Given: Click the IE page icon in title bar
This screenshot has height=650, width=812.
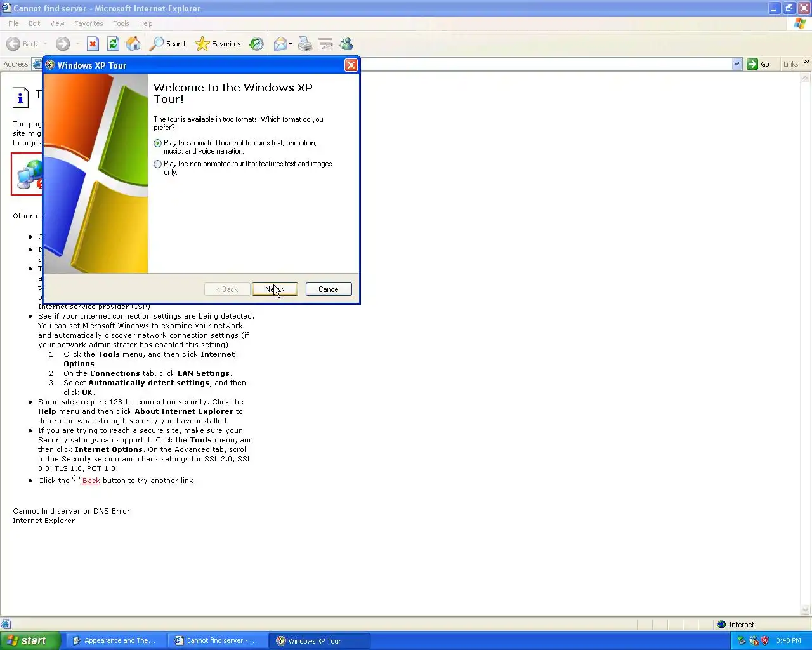Looking at the screenshot, I should 6,8.
